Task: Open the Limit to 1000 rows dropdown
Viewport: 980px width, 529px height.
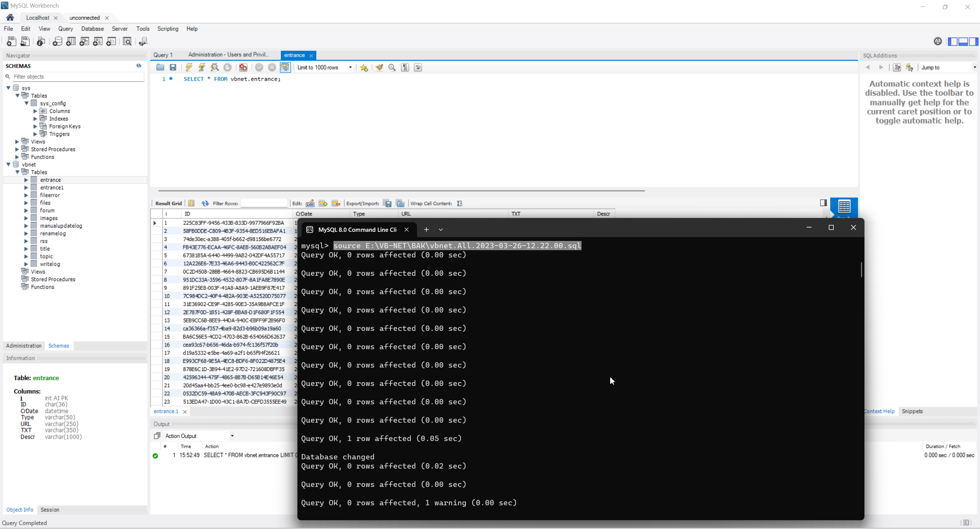Action: click(350, 67)
